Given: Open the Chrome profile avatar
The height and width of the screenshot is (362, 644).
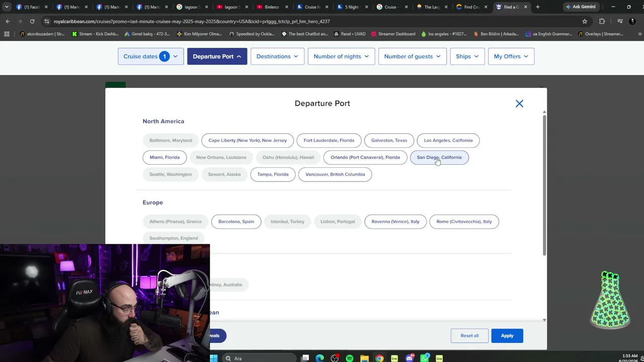Looking at the screenshot, I should click(x=633, y=21).
